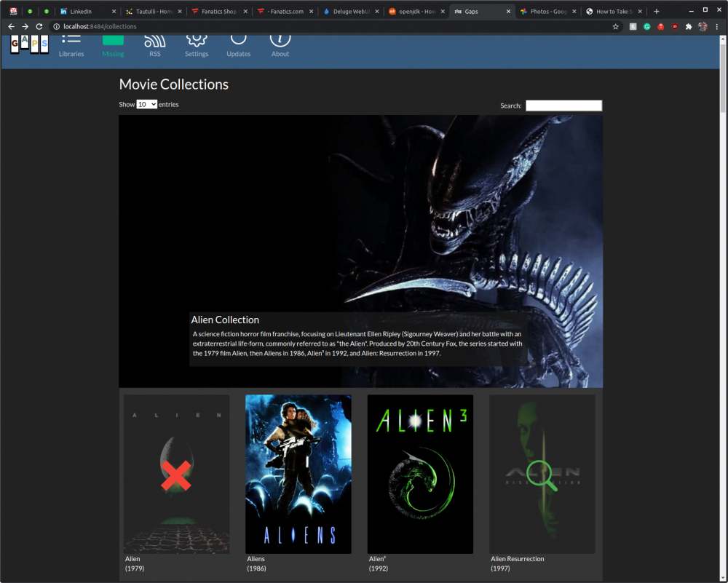Image resolution: width=728 pixels, height=583 pixels.
Task: Maximize the Chrome window
Action: pyautogui.click(x=705, y=9)
